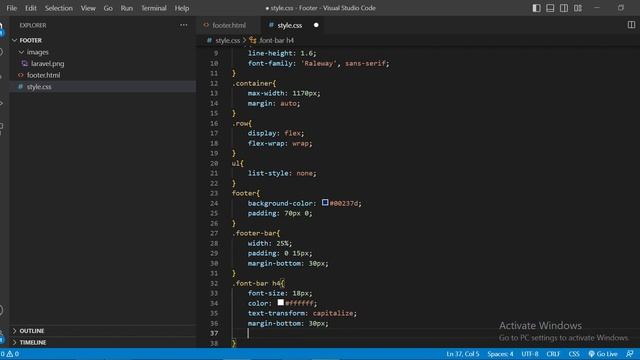The image size is (640, 360).
Task: Open the Selection menu
Action: [58, 8]
